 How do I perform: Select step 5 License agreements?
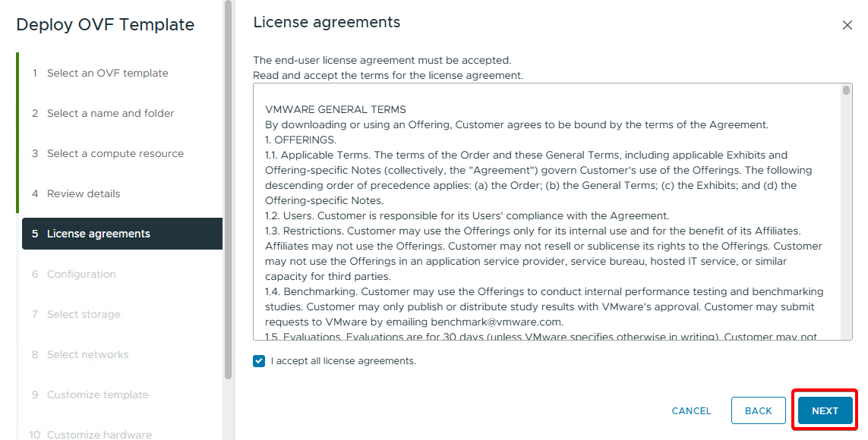point(99,234)
